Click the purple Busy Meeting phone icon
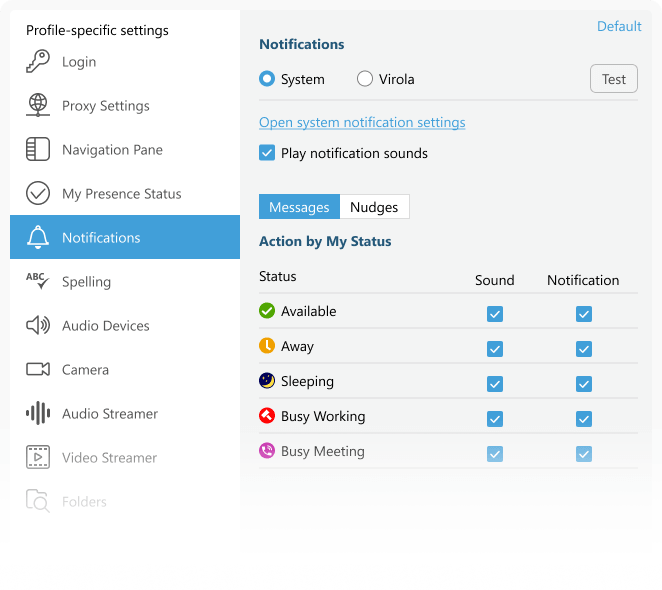Image resolution: width=662 pixels, height=590 pixels. 267,451
